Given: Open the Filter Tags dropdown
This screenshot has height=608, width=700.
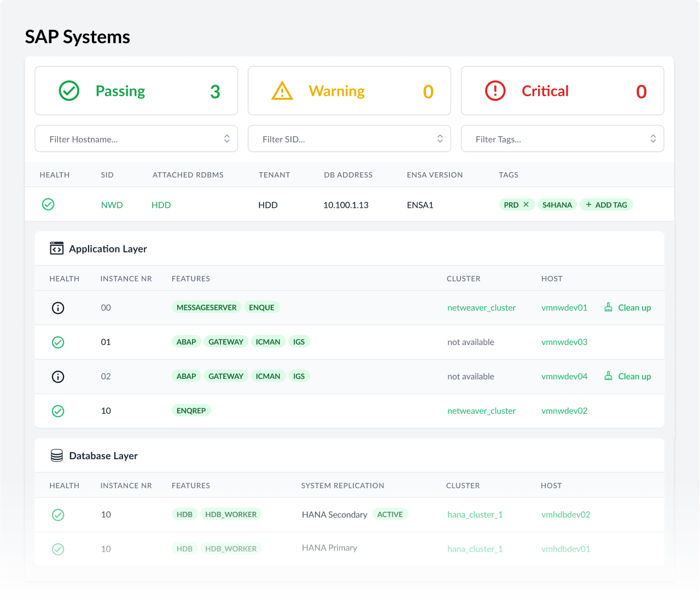Looking at the screenshot, I should pos(563,139).
